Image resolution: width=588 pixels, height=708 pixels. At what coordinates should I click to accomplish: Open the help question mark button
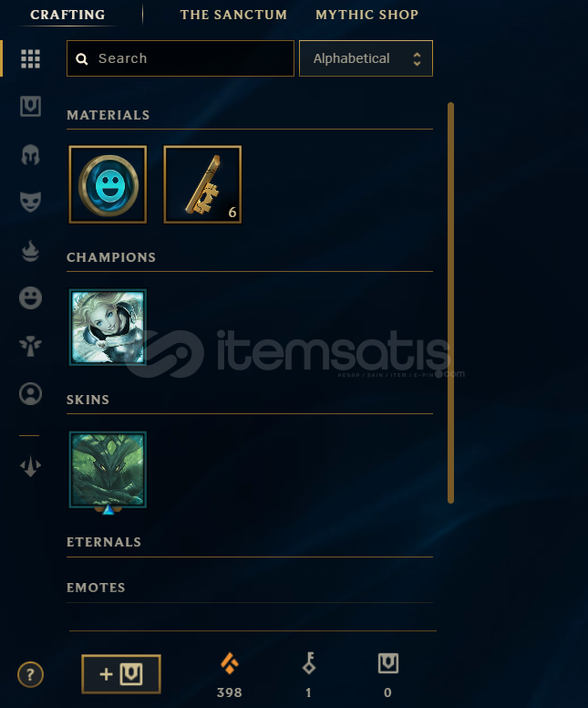coord(30,674)
